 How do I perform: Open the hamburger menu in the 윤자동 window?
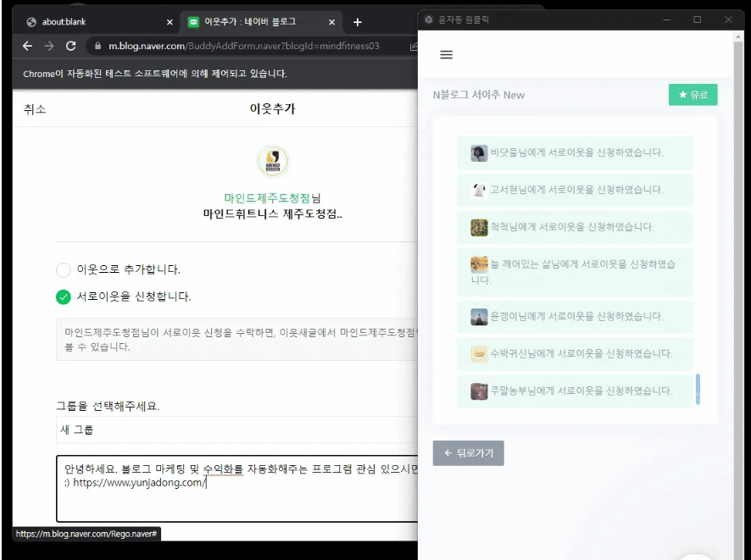(446, 54)
